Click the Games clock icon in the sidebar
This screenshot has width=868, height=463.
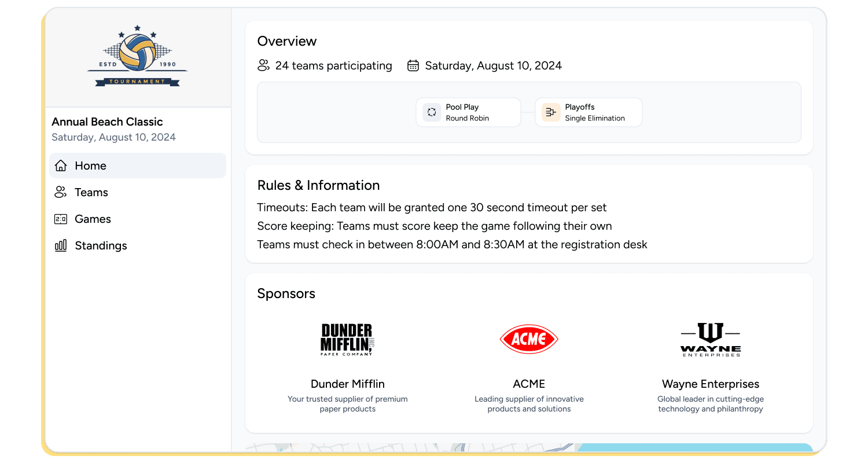pyautogui.click(x=60, y=219)
